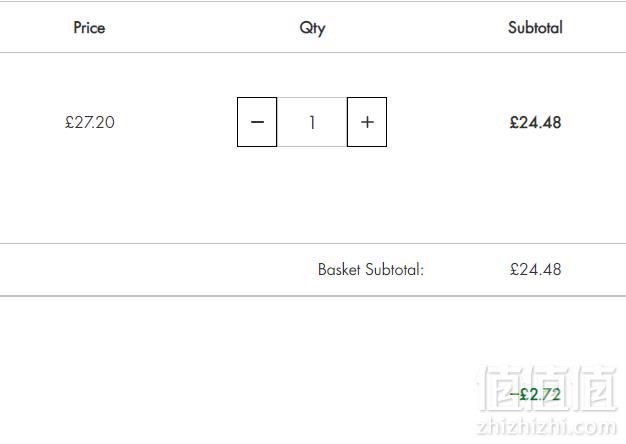626x444 pixels.
Task: Select the Basket Subtotal amount £24.48
Action: [535, 270]
